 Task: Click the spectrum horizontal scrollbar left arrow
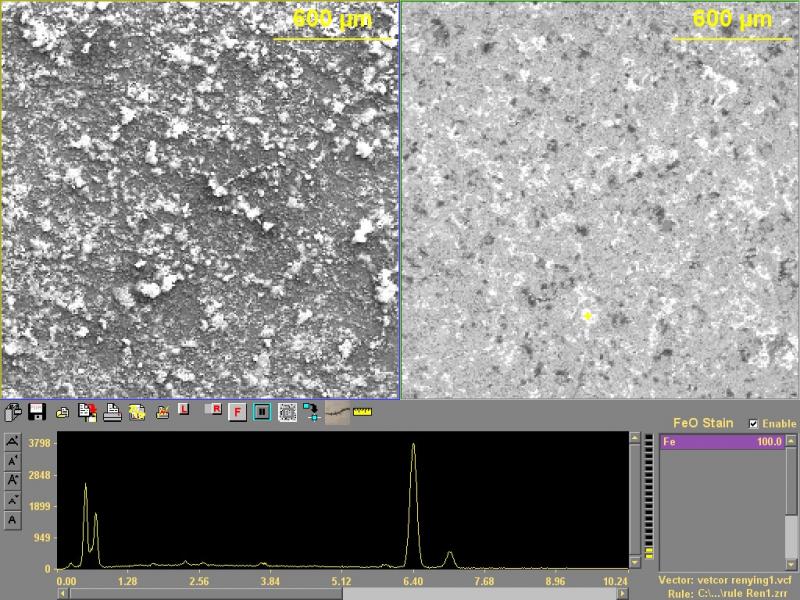coord(63,594)
